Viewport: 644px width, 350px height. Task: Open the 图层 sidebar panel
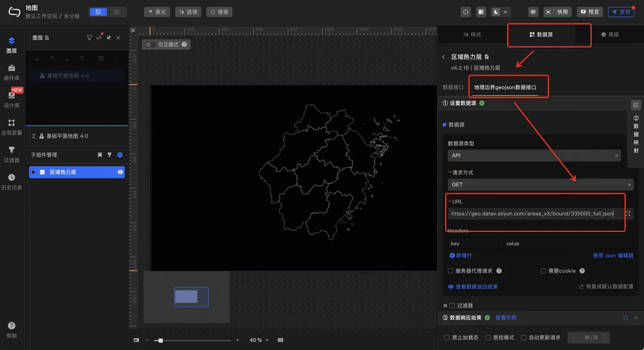coord(11,45)
